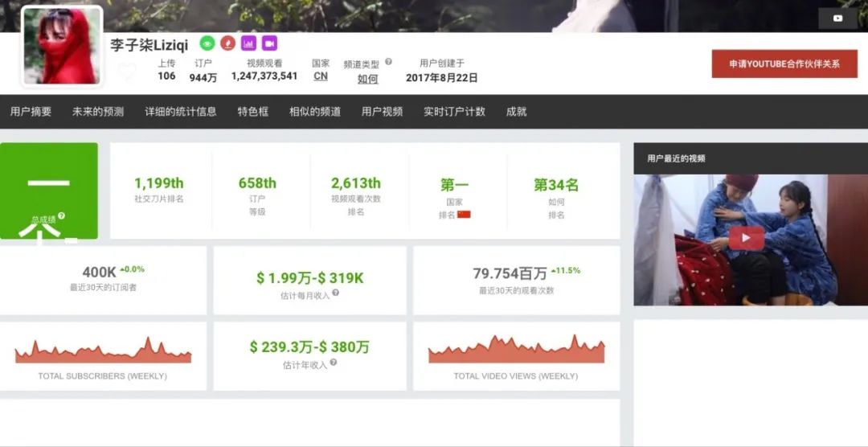Click the heart favorite icon under avatar
Image resolution: width=868 pixels, height=447 pixels.
[x=127, y=72]
